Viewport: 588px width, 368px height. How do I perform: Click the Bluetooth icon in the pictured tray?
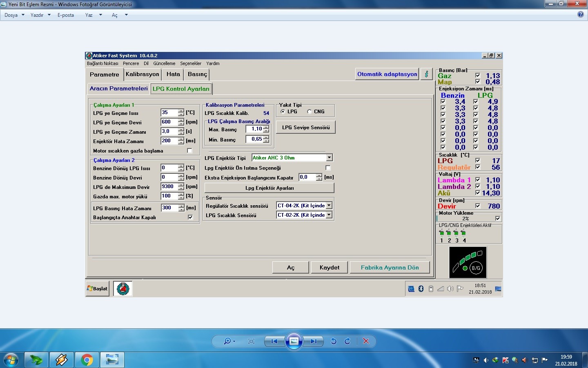(421, 289)
